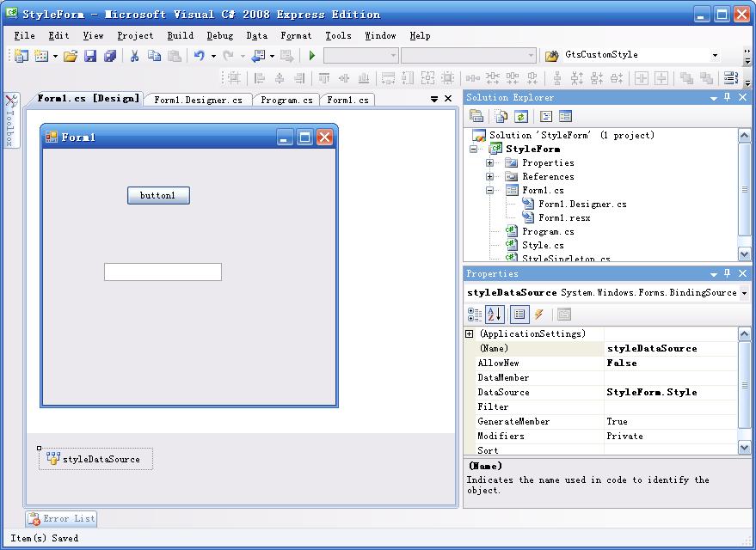Click the Solution Explorer Properties icon
756x550 pixels.
coord(476,116)
